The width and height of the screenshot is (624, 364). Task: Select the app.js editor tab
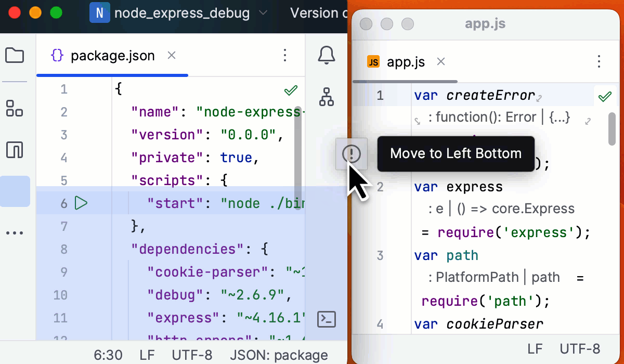[x=406, y=62]
